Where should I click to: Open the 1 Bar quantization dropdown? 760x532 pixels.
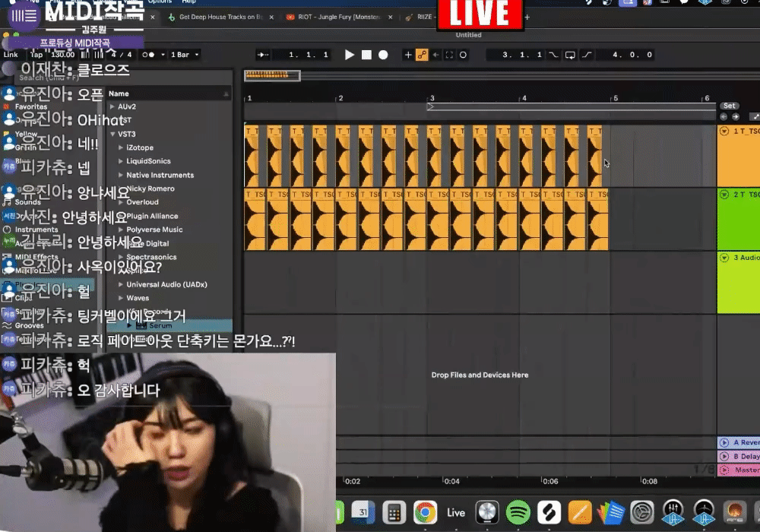(x=185, y=55)
